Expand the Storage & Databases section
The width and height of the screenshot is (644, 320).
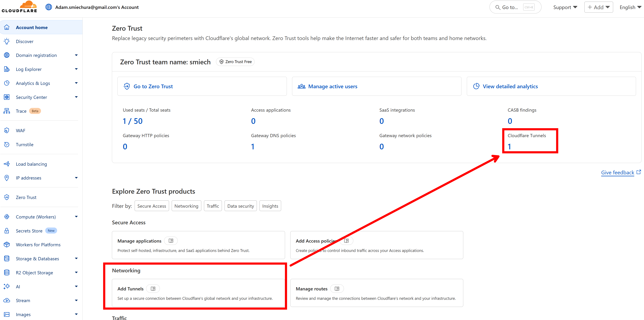click(x=37, y=259)
